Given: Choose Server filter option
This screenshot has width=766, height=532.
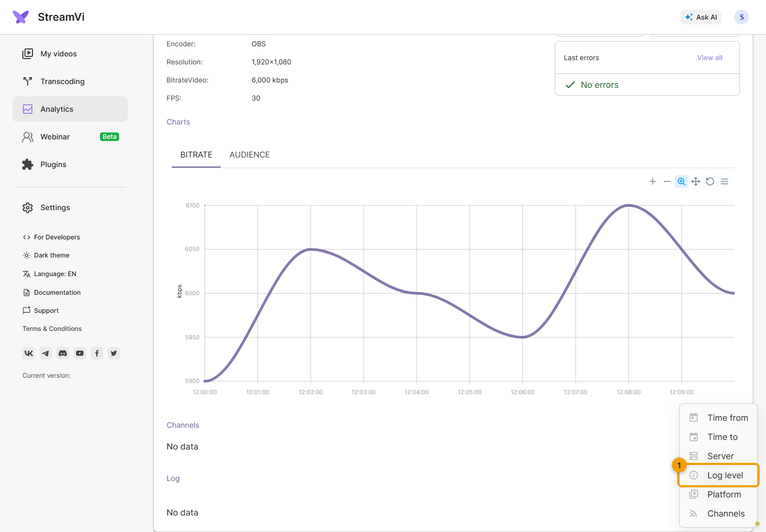Looking at the screenshot, I should pyautogui.click(x=719, y=456).
